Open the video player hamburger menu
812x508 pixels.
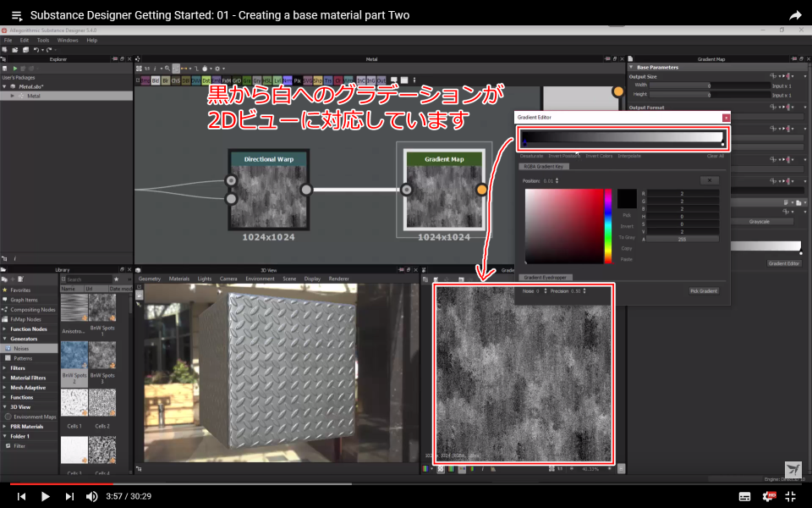[17, 15]
